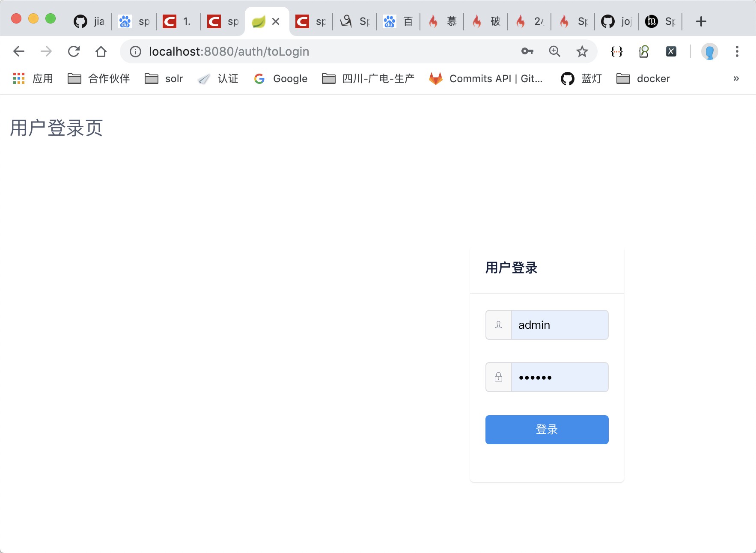The height and width of the screenshot is (553, 756).
Task: Open the dark X extension icon
Action: 671,51
